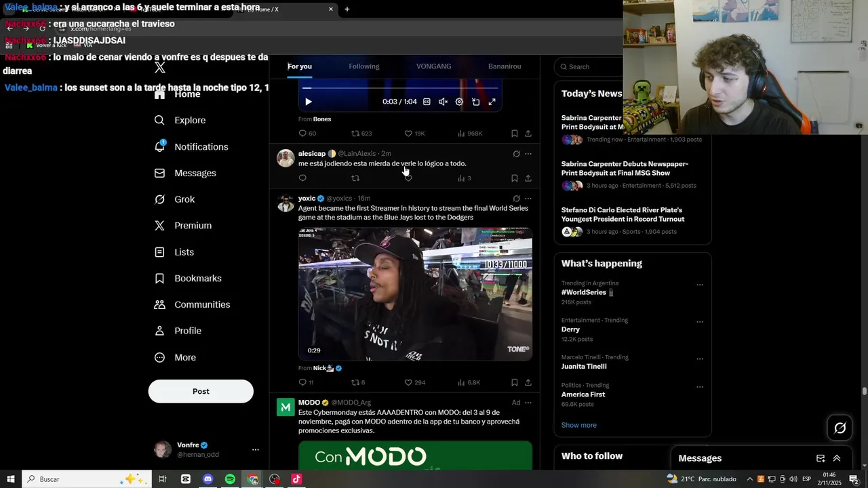Click the X logo home icon

coord(159,67)
